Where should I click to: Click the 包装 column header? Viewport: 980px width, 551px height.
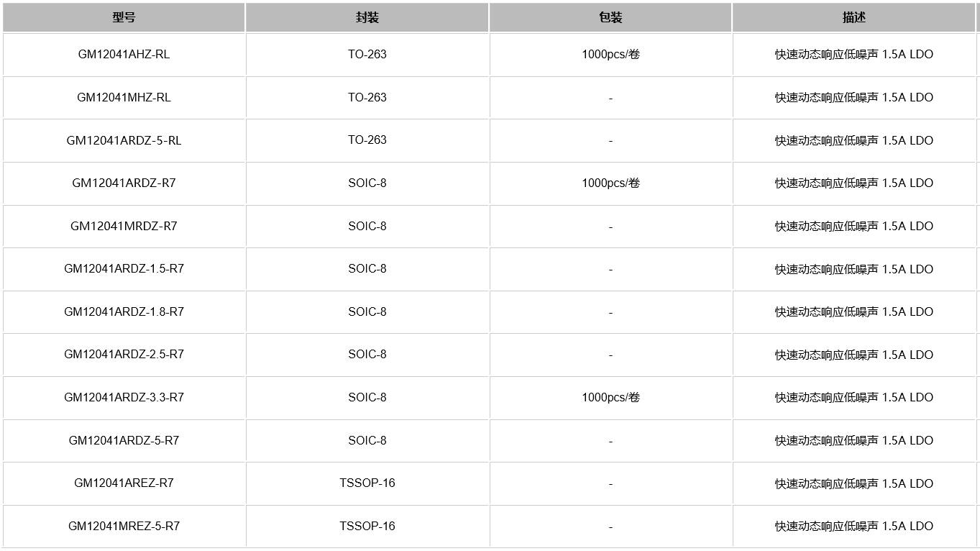coord(610,18)
